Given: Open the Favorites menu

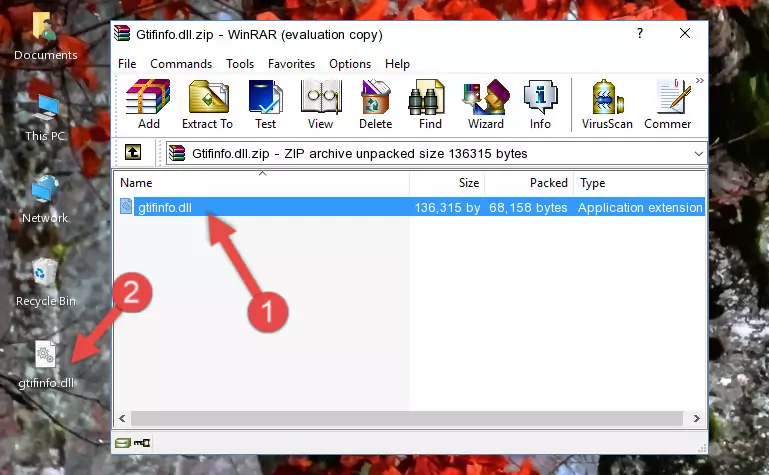Looking at the screenshot, I should point(291,64).
